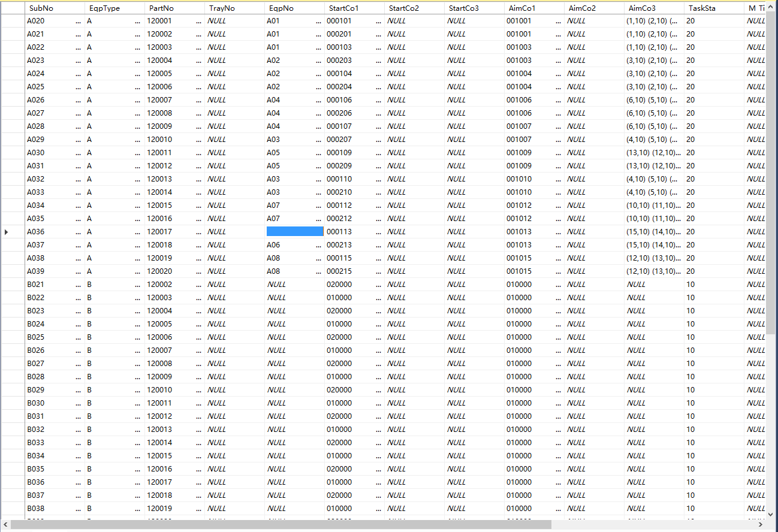
Task: Click the vertical scrollbar up arrow
Action: (x=771, y=8)
